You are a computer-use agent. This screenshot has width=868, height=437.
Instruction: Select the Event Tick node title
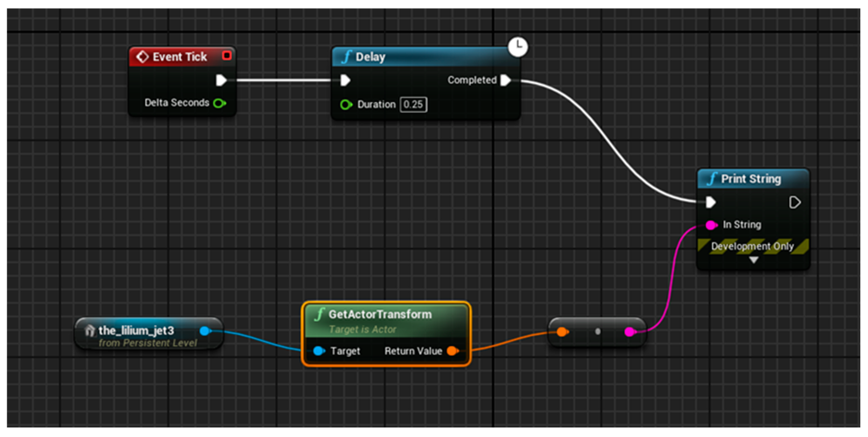(x=180, y=57)
